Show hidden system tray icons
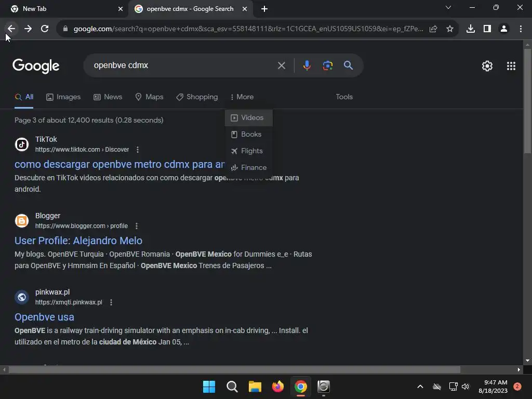The width and height of the screenshot is (532, 399). pyautogui.click(x=420, y=387)
